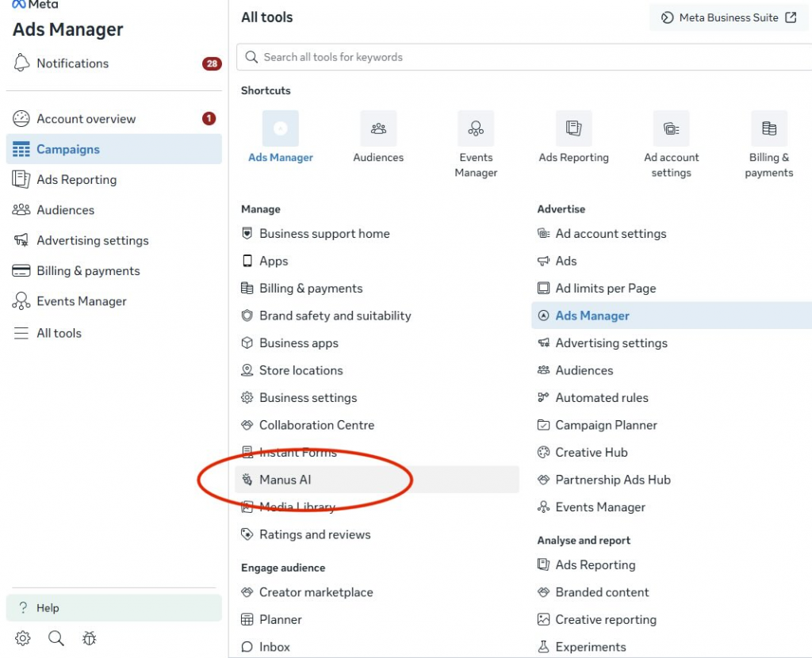Click the settings gear icon at bottom left
812x658 pixels.
tap(23, 638)
